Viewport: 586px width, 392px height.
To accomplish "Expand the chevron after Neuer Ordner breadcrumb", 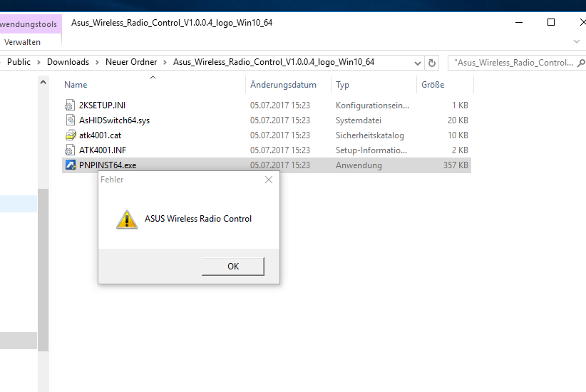I will (165, 63).
